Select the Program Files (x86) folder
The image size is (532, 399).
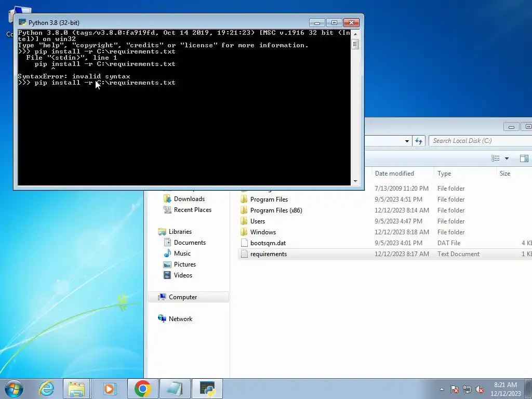pos(276,210)
